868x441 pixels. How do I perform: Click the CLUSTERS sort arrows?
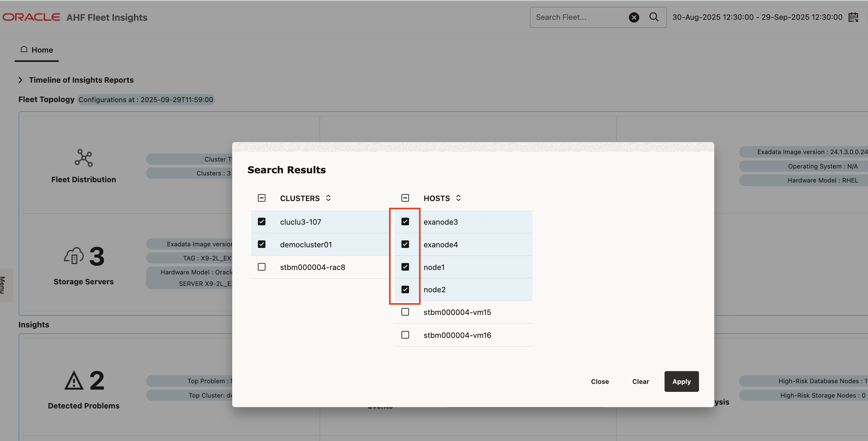point(328,198)
